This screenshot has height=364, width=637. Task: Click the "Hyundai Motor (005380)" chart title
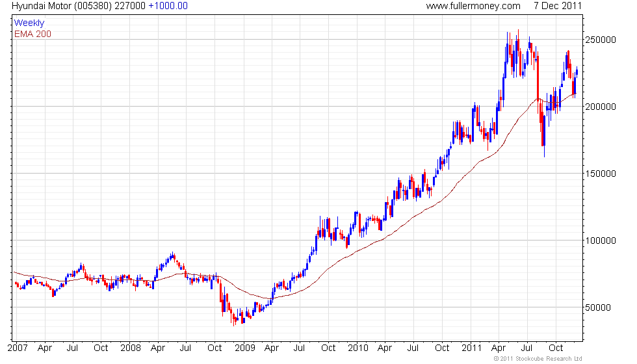[62, 6]
